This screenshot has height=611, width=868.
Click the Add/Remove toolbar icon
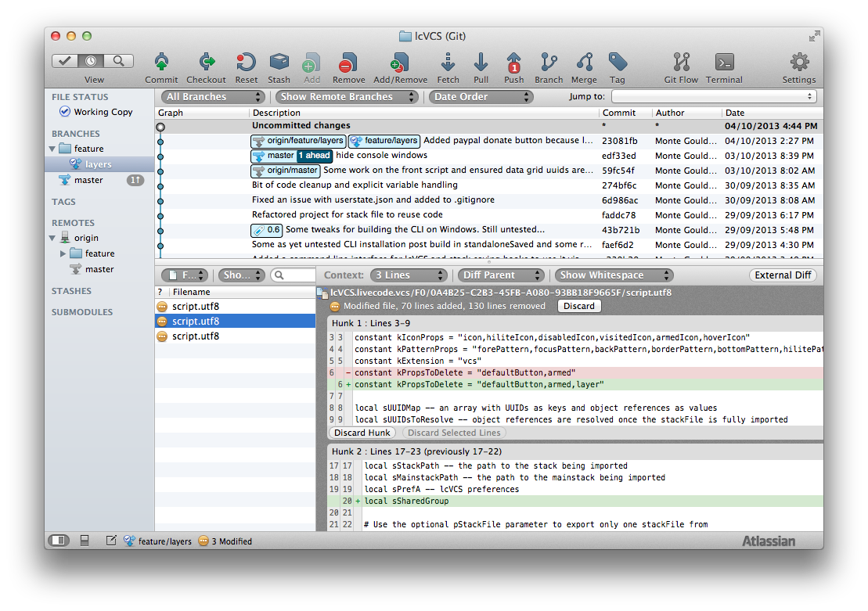pos(400,62)
